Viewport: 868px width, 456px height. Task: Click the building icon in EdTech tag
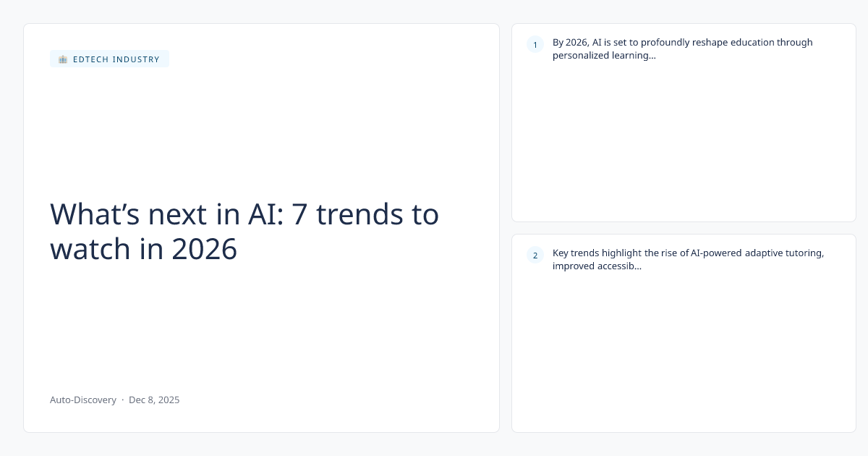pos(63,59)
